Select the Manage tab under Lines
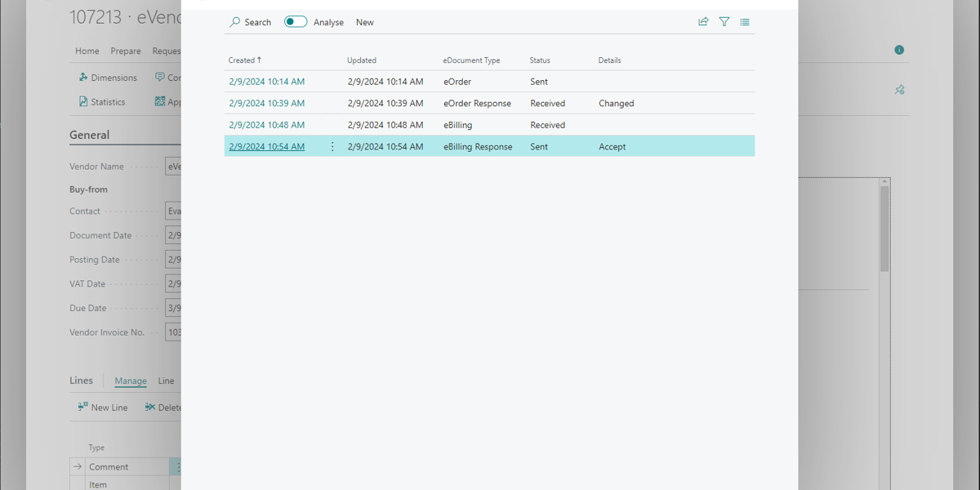This screenshot has height=490, width=980. click(131, 381)
